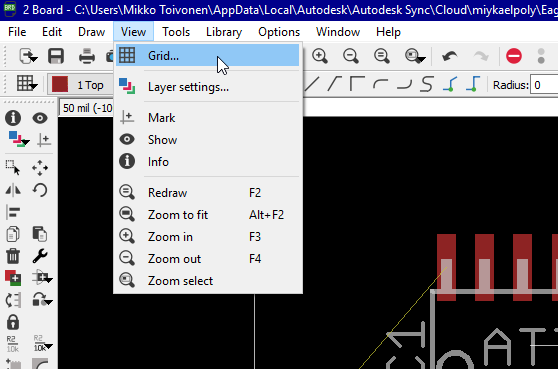Viewport: 558px width, 369px height.
Task: Select the S-curve freehand wire bend style
Action: click(426, 84)
